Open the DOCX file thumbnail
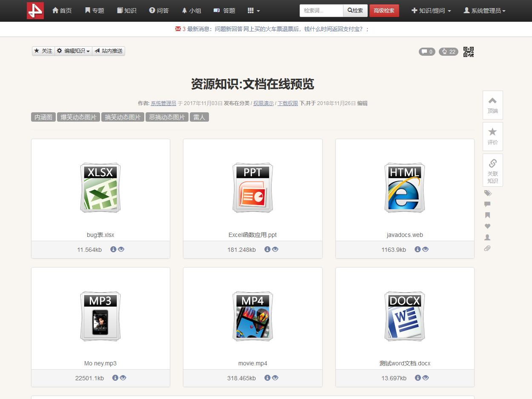Screen dimensions: 532x399 click(405, 316)
